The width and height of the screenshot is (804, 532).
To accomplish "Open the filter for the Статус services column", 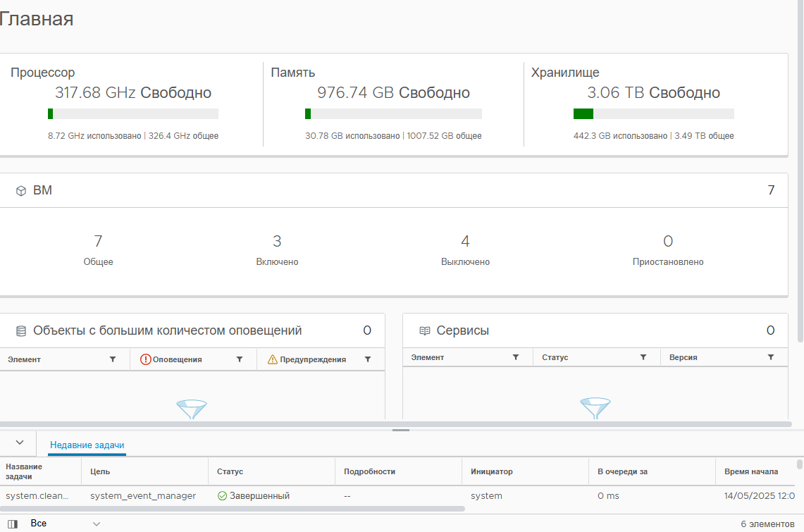I will [x=643, y=357].
